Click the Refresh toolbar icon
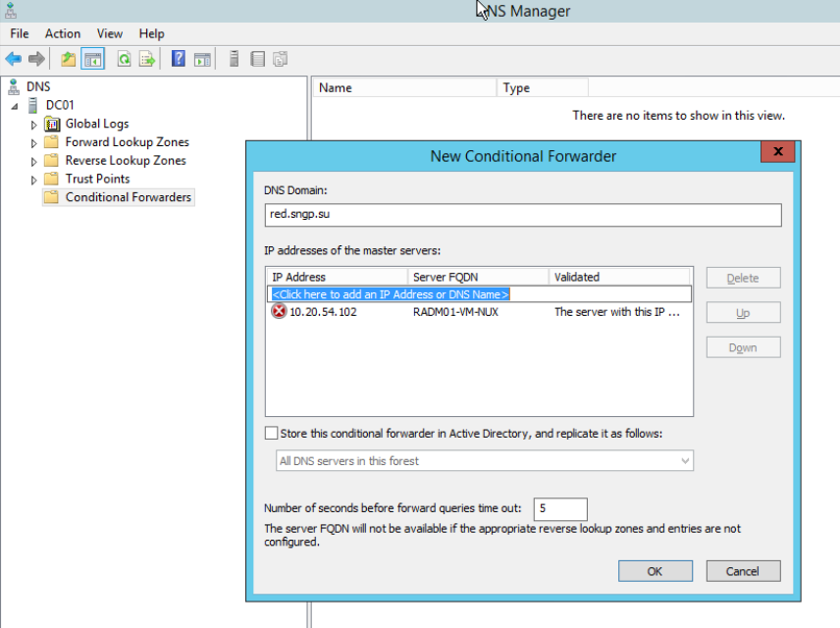Image resolution: width=840 pixels, height=628 pixels. (125, 59)
